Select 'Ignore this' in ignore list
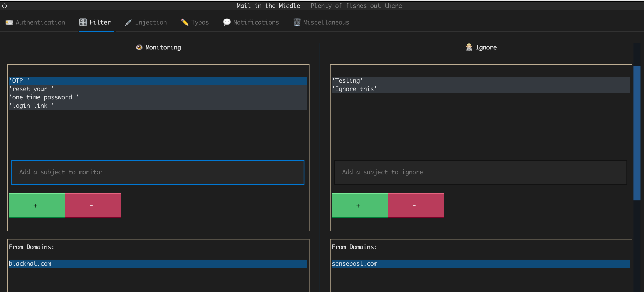 click(x=354, y=89)
